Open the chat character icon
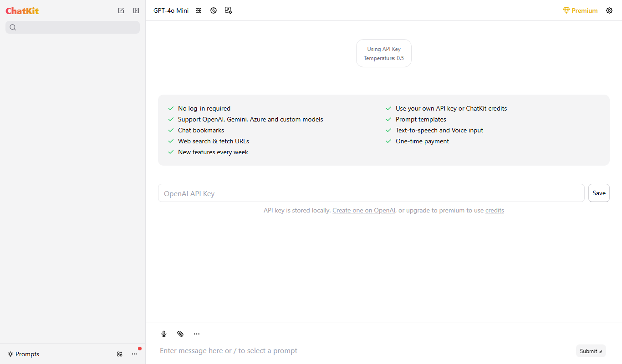 pos(229,10)
